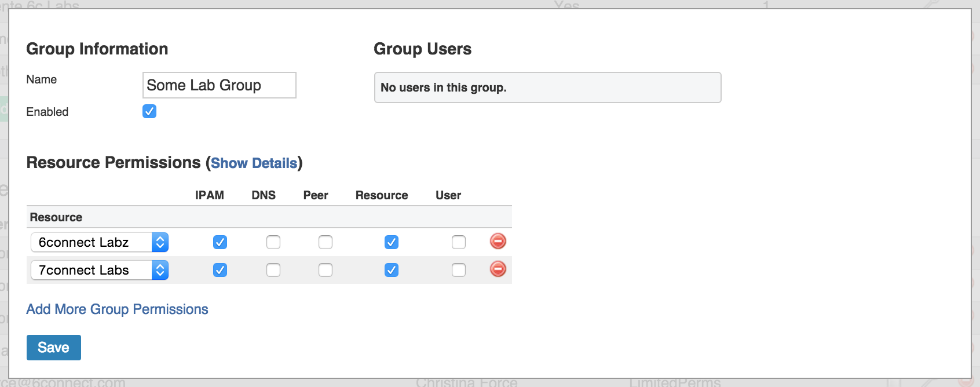Click Show Details link for permissions
This screenshot has width=980, height=387.
(x=254, y=163)
